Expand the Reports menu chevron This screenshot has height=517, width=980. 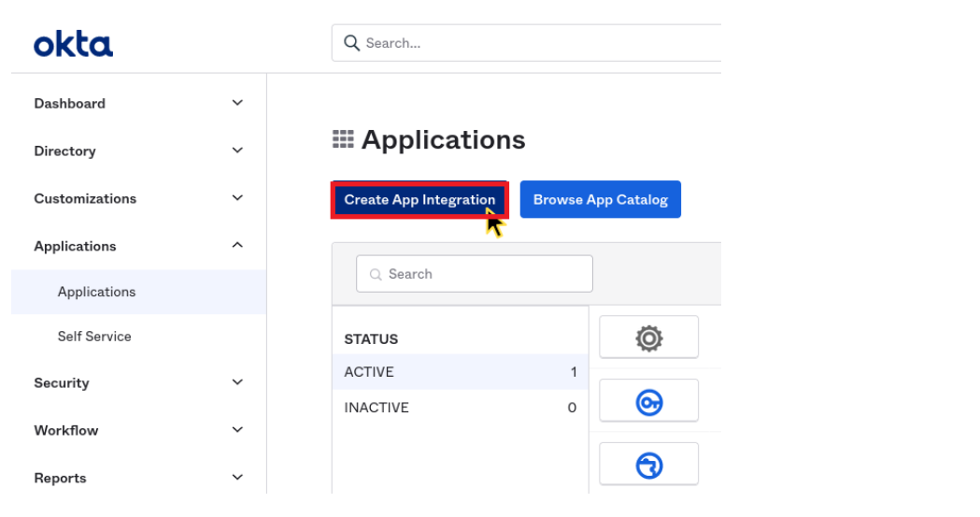tap(237, 477)
